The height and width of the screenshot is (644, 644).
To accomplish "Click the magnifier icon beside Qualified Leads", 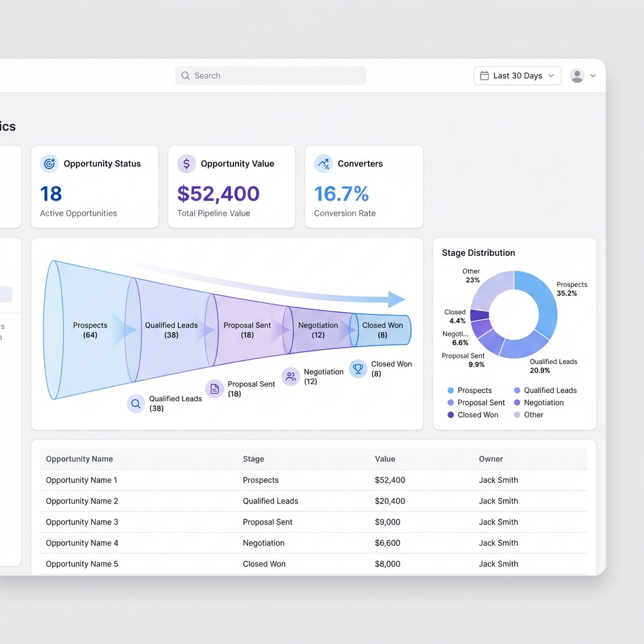I will [136, 404].
